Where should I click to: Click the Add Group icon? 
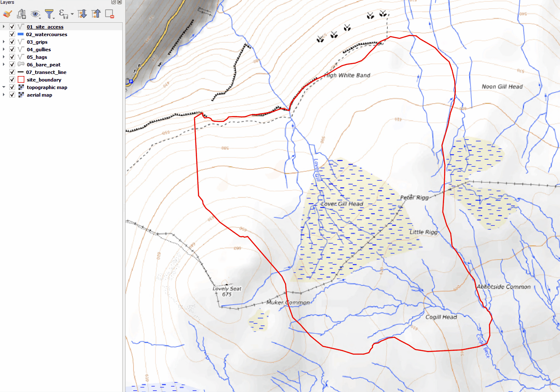pos(21,14)
